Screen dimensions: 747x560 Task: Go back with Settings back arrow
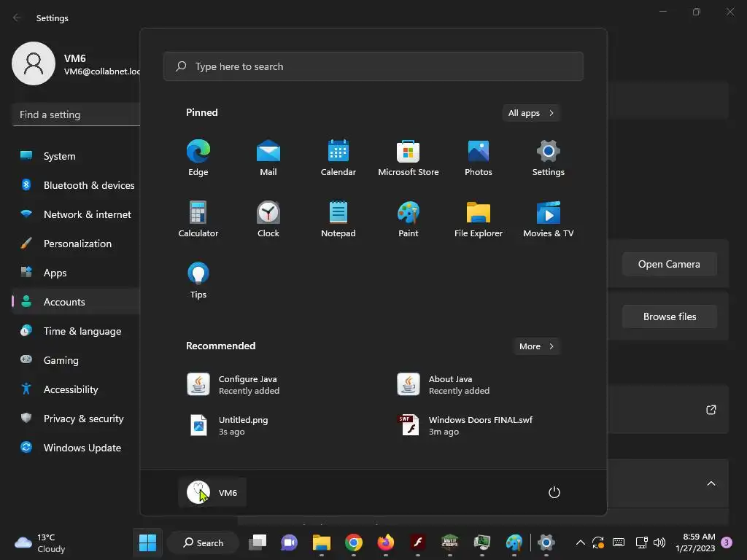[x=18, y=17]
